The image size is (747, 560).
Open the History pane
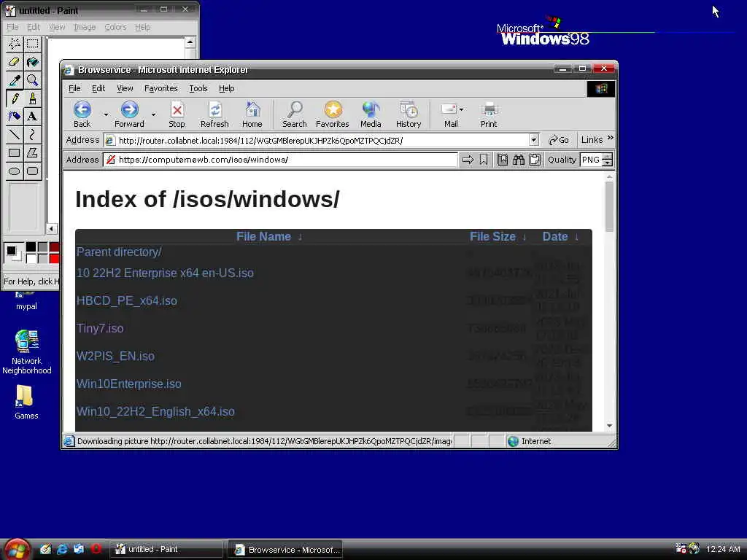[409, 114]
